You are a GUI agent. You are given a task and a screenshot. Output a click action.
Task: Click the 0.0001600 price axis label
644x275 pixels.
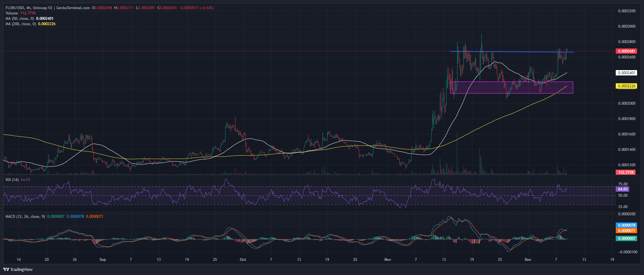[x=627, y=134]
